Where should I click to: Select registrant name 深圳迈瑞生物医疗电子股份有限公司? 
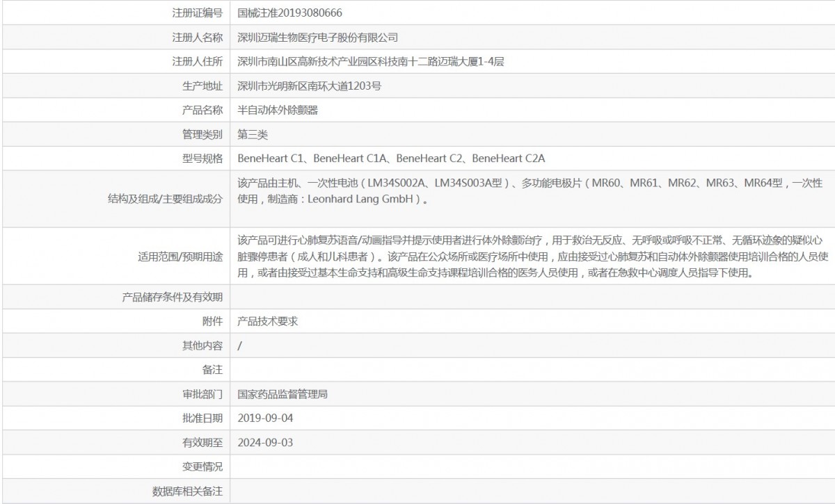coord(317,37)
